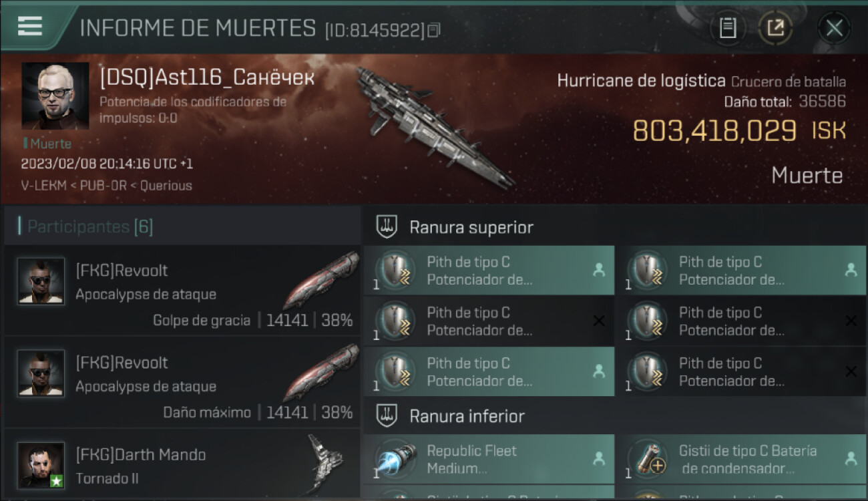Open the hamburger menu icon
Image resolution: width=868 pixels, height=501 pixels.
point(30,26)
